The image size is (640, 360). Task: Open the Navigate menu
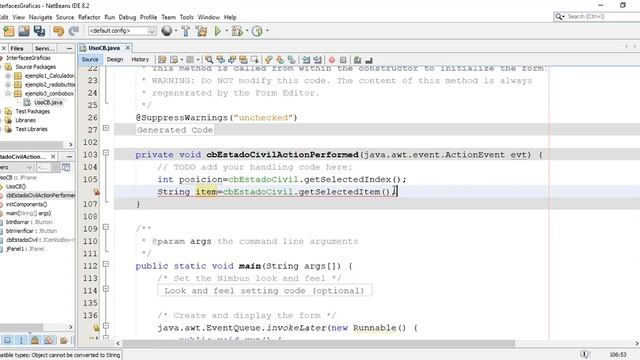click(x=40, y=17)
